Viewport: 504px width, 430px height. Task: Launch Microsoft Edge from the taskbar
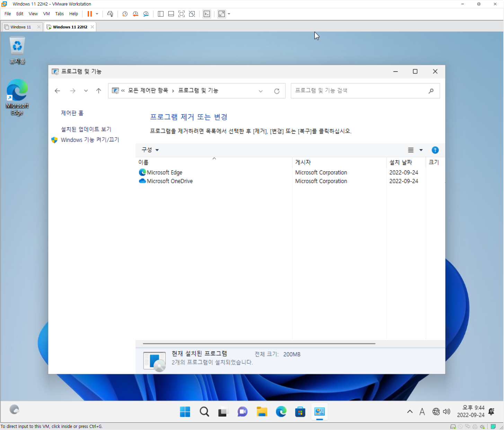281,412
